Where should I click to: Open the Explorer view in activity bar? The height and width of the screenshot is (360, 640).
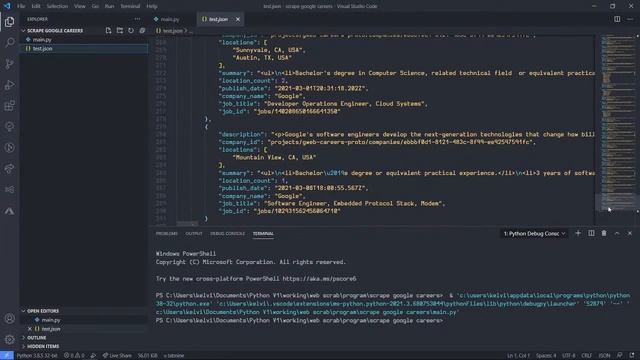coord(9,22)
